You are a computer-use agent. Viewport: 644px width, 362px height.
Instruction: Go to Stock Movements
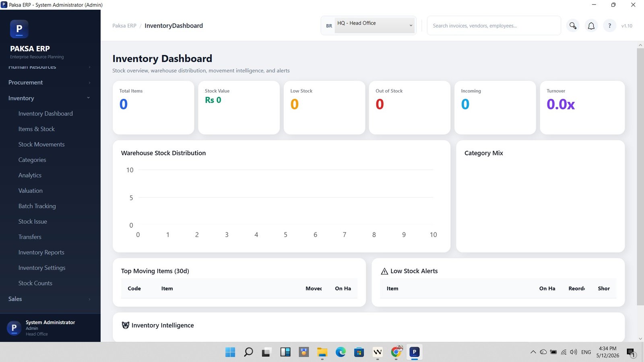pos(41,144)
